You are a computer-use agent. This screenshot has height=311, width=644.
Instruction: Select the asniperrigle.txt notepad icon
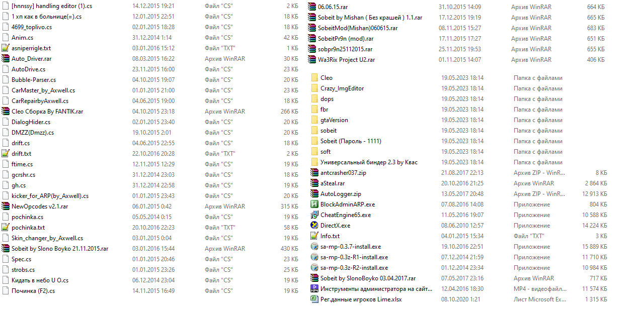pyautogui.click(x=6, y=48)
